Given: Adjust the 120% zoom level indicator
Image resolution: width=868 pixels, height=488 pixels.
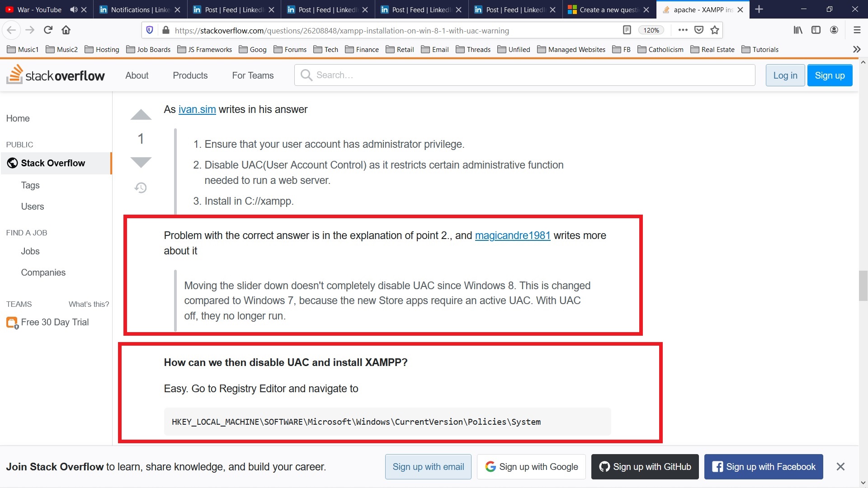Looking at the screenshot, I should 651,30.
